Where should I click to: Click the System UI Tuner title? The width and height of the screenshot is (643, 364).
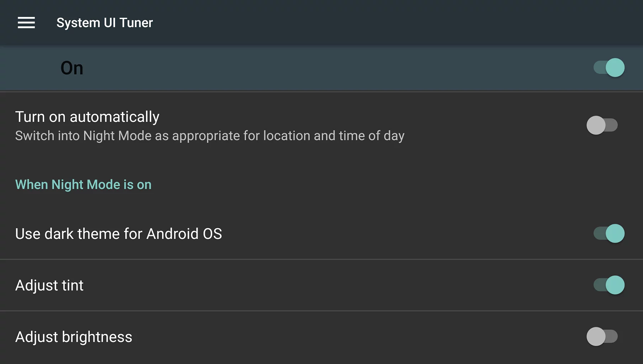tap(105, 22)
